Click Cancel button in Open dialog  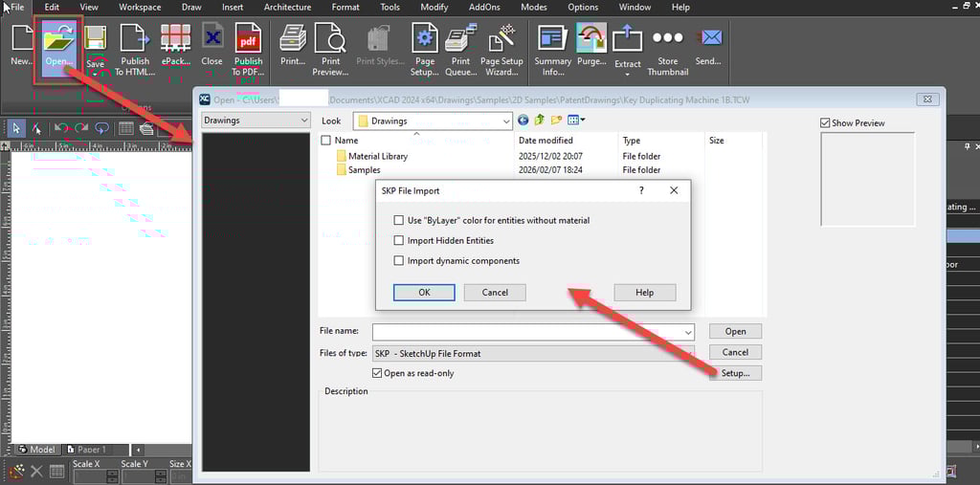tap(735, 352)
